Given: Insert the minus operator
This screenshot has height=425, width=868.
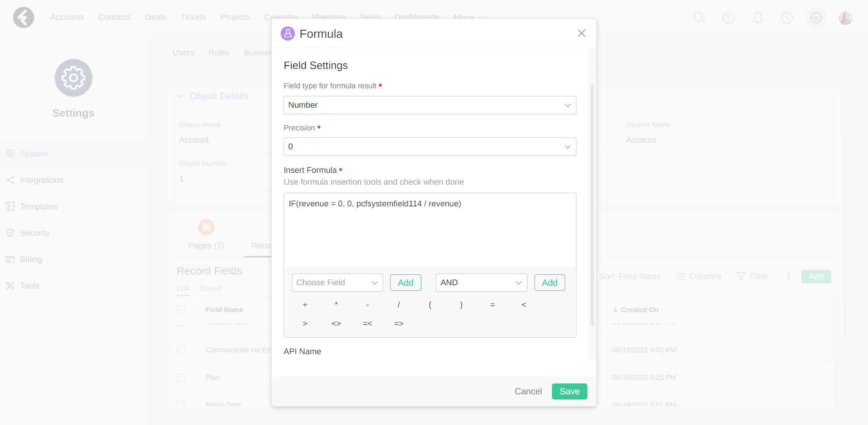Looking at the screenshot, I should [367, 305].
